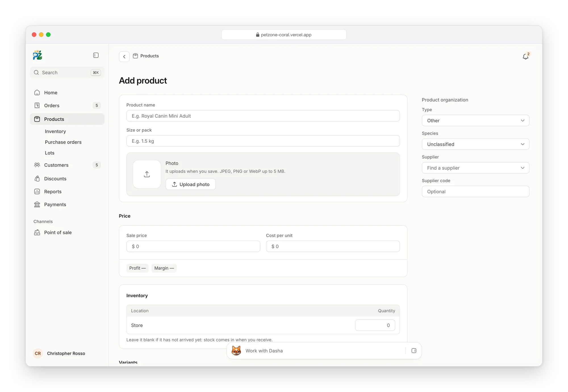Focus the Supplier code field
568x392 pixels.
point(475,191)
